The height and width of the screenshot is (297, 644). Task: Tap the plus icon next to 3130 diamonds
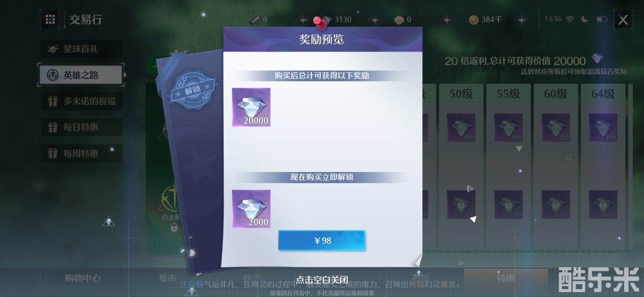point(375,20)
